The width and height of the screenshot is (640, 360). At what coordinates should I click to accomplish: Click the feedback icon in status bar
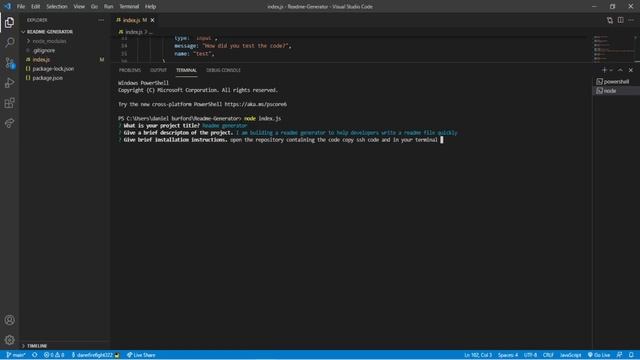(x=619, y=355)
